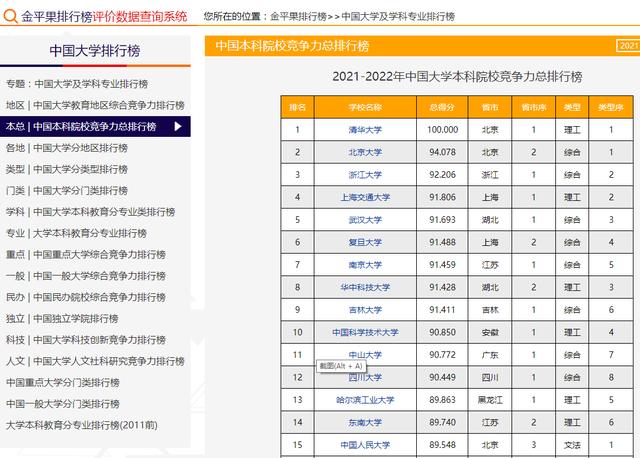Image resolution: width=640 pixels, height=458 pixels.
Task: Open 专业 | 大学本科教育分专业排行榜
Action: pyautogui.click(x=76, y=233)
